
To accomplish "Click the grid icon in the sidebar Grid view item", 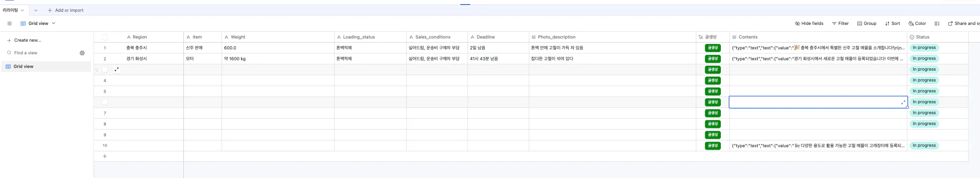I will pos(8,67).
